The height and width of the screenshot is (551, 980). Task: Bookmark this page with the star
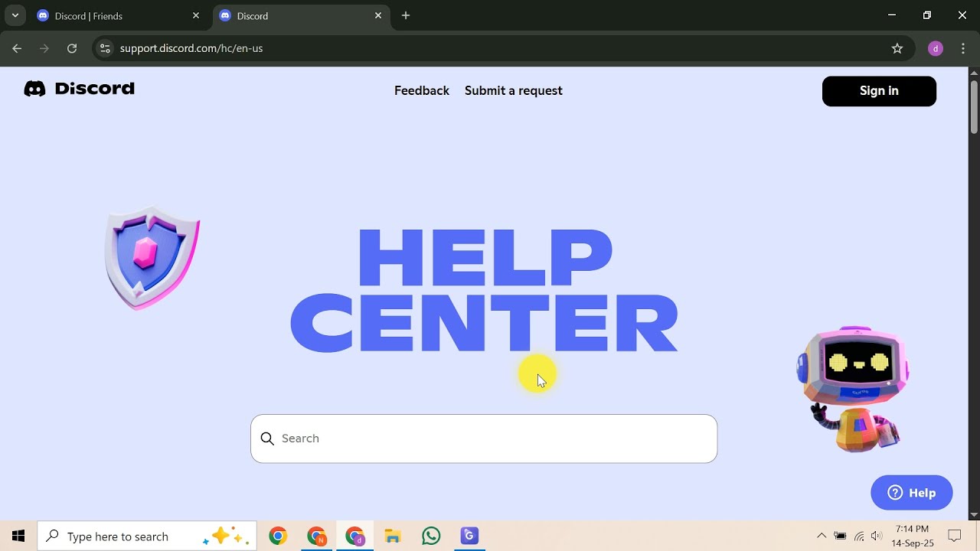[x=897, y=48]
